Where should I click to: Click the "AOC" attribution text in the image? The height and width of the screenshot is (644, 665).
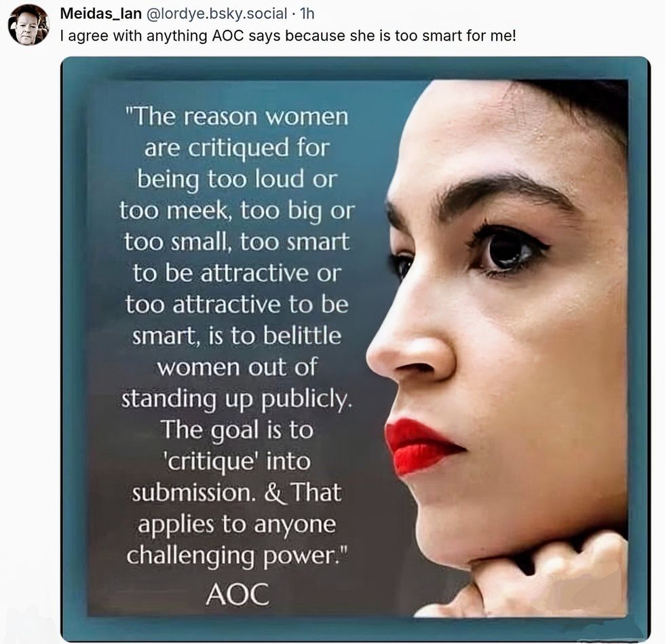click(x=237, y=594)
